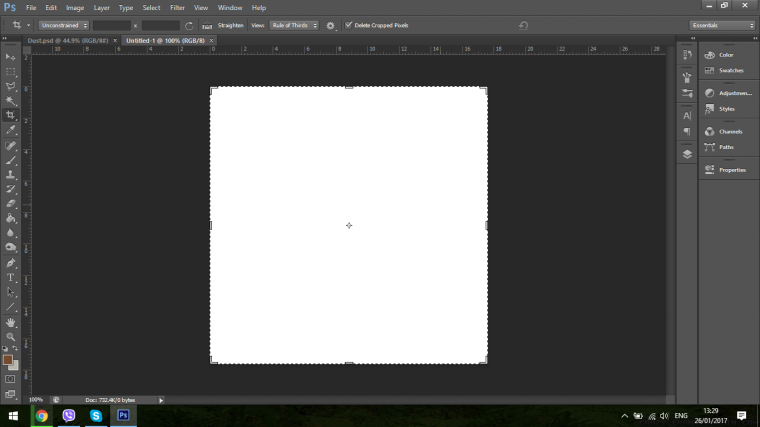
Task: Expand status bar document info arrow
Action: [x=161, y=400]
